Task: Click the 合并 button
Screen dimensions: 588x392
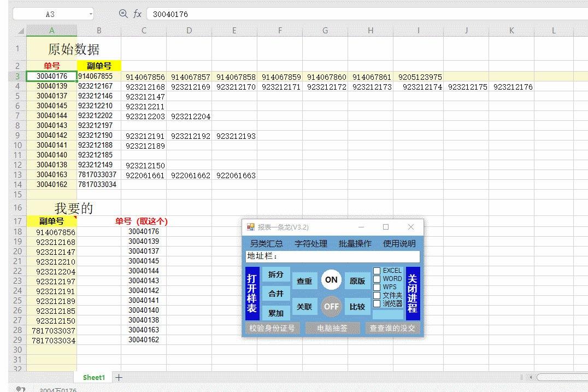Action: click(x=276, y=294)
